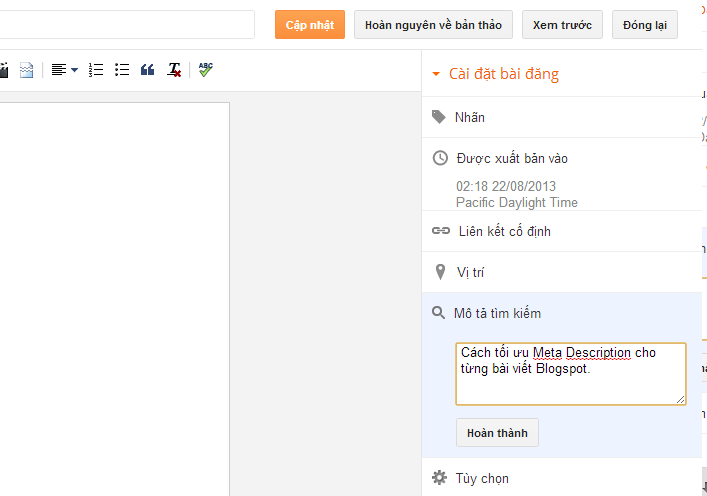
Task: Click the date 02:18 22/08/2013
Action: (506, 186)
